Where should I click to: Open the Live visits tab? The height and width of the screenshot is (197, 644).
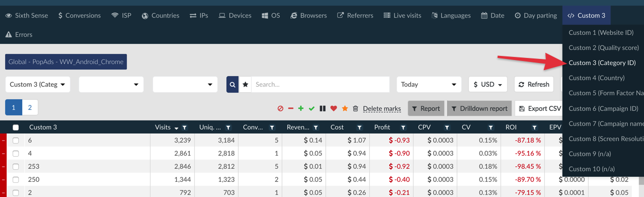pyautogui.click(x=402, y=16)
